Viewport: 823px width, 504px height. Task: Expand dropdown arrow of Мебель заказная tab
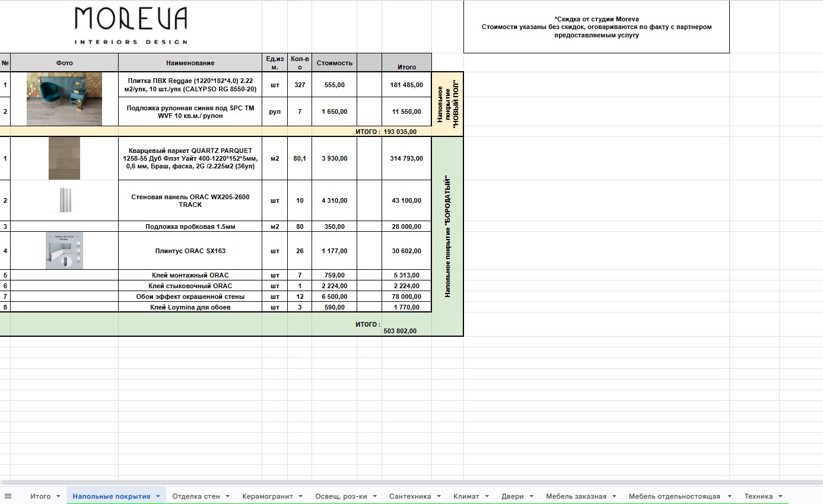(x=614, y=496)
